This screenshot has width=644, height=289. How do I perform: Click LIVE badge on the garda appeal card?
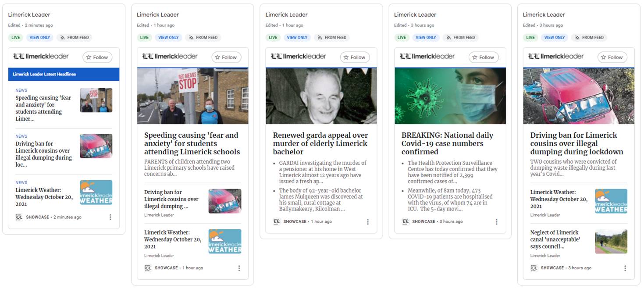point(273,38)
